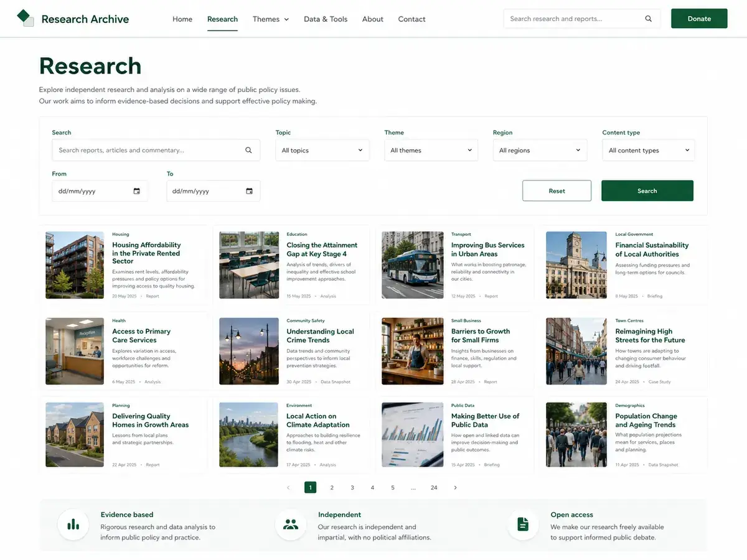Go to next page arrow
The image size is (747, 560).
pyautogui.click(x=455, y=488)
